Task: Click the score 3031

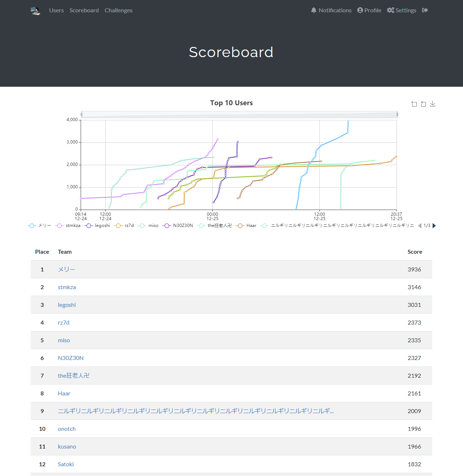Action: [414, 305]
